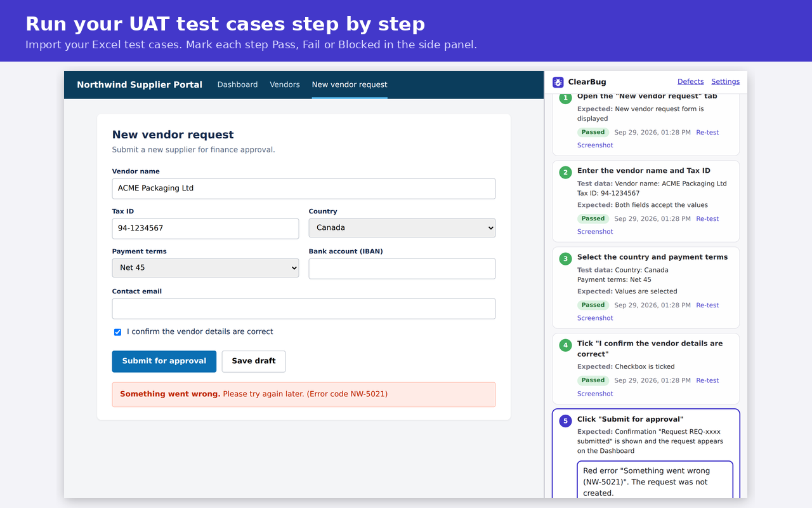Open Screenshot link of the Open tab step
Screen dimensions: 812x508
coord(595,145)
